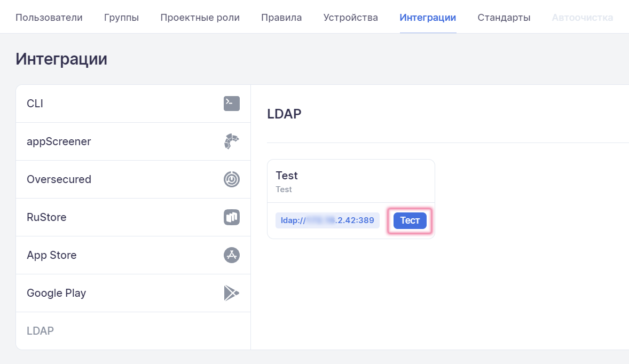Open the Test LDAP card title
This screenshot has width=629, height=364.
(287, 176)
